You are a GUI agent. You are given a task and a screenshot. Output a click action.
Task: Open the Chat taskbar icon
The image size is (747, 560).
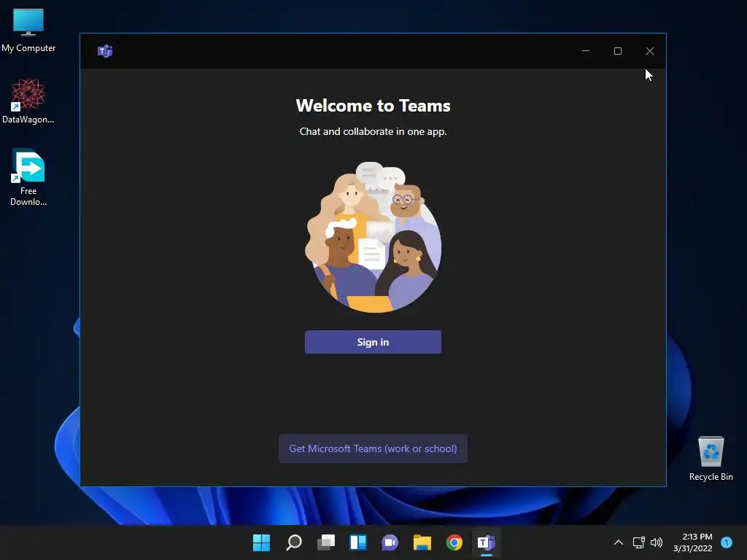point(390,542)
